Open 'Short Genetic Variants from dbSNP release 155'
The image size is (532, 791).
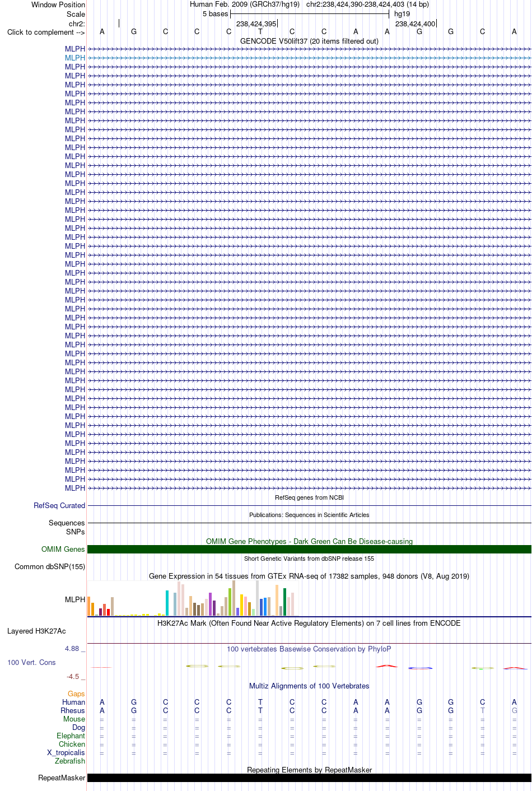click(x=309, y=559)
